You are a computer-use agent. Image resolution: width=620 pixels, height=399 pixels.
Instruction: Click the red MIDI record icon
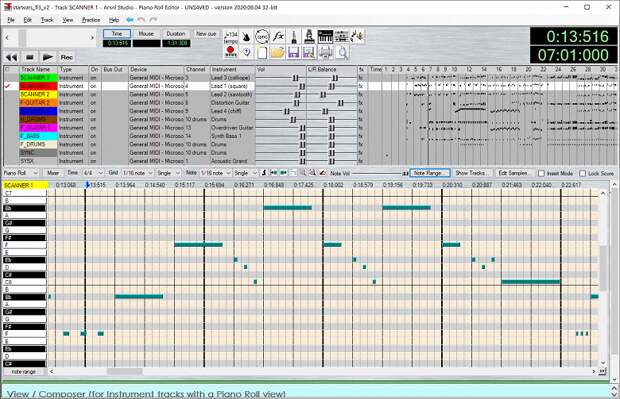(x=231, y=52)
